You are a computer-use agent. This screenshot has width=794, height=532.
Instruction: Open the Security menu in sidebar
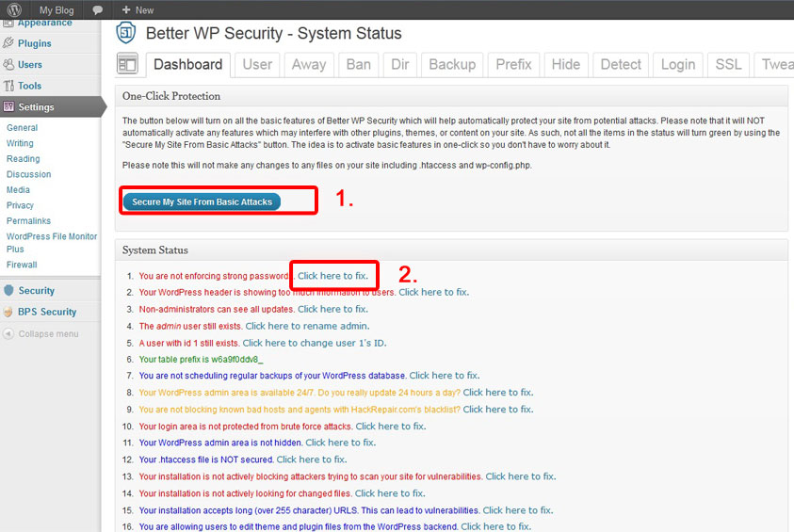coord(37,291)
